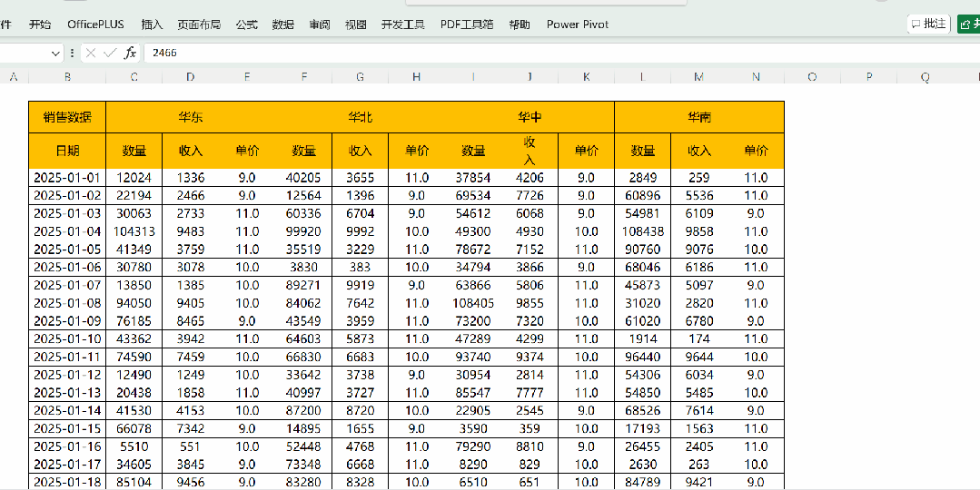Open the OfficePLUS tab
This screenshot has height=490, width=980.
pyautogui.click(x=95, y=24)
